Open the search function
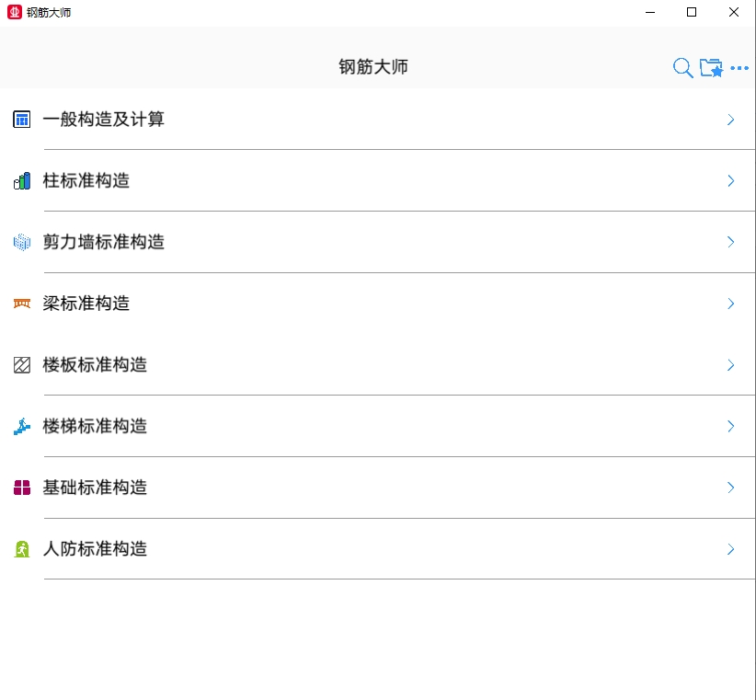This screenshot has height=700, width=756. 682,68
